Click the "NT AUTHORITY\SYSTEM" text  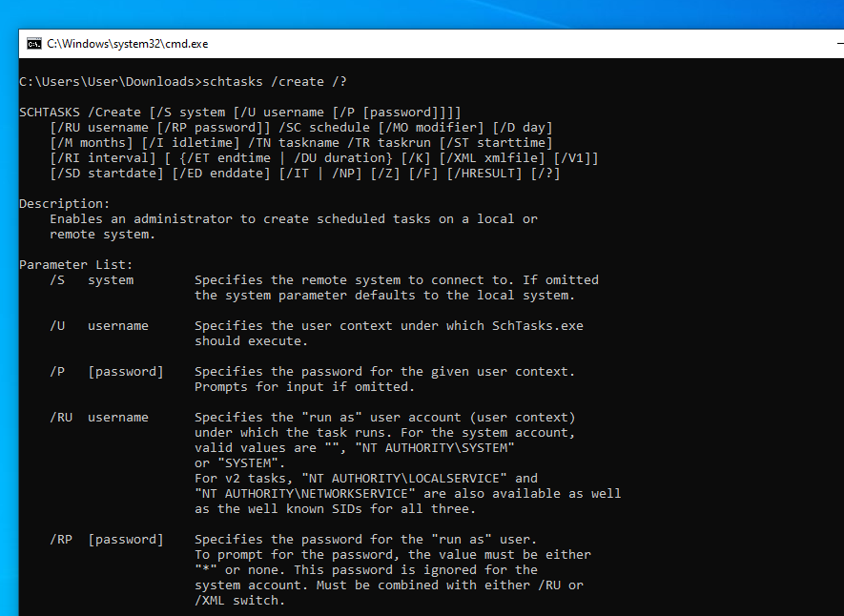435,448
